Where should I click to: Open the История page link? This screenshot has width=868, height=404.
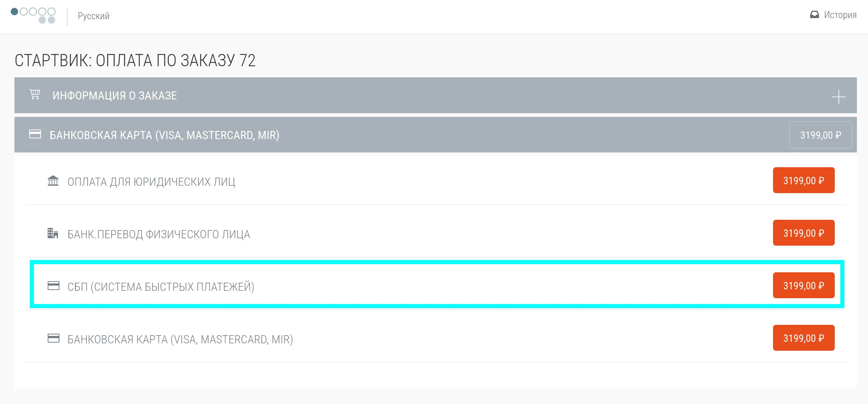(840, 15)
